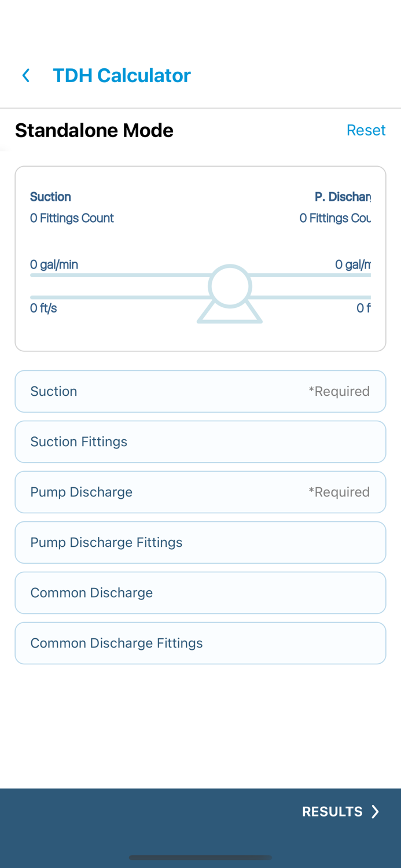Open the Suction section
The image size is (401, 868).
200,391
